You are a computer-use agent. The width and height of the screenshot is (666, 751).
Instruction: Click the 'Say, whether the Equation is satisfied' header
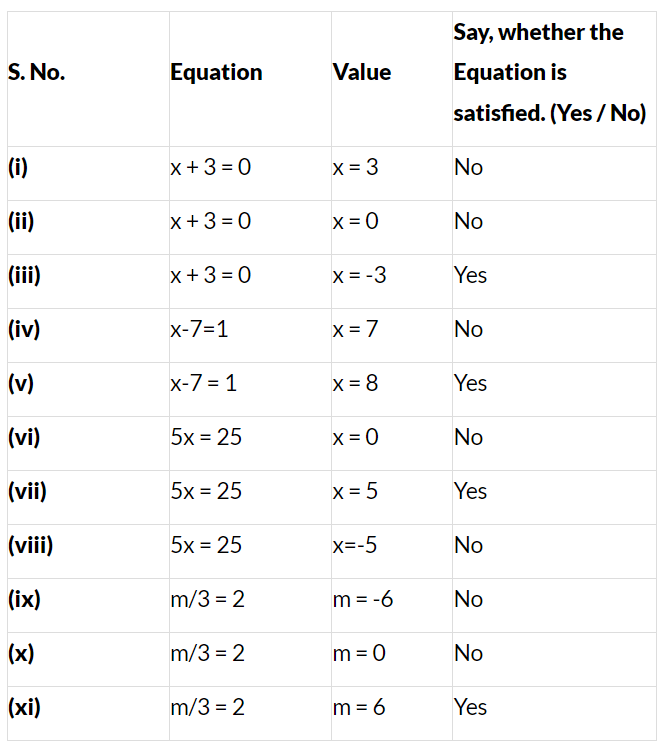(x=549, y=73)
